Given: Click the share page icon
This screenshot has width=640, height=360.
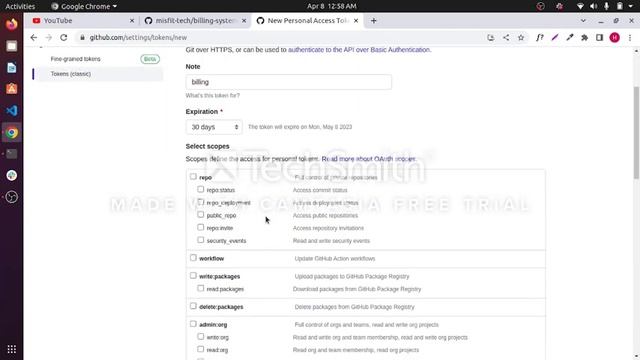Looking at the screenshot, I should 506,38.
